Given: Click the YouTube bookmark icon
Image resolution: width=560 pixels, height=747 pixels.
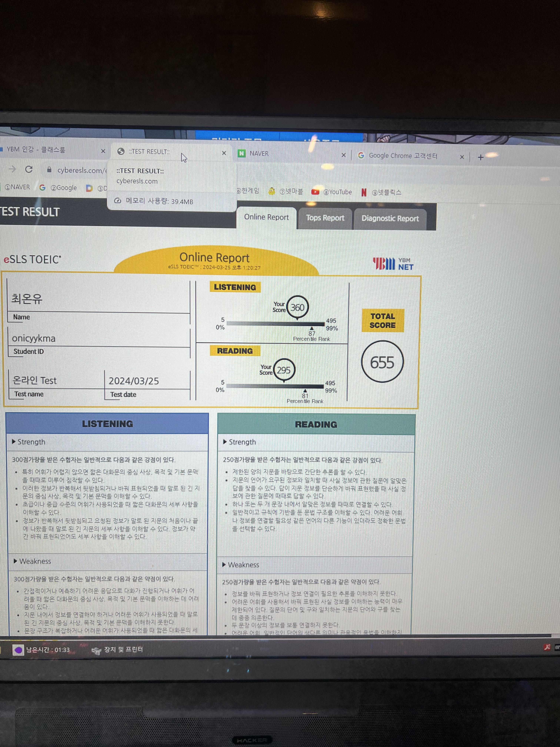Looking at the screenshot, I should tap(315, 192).
